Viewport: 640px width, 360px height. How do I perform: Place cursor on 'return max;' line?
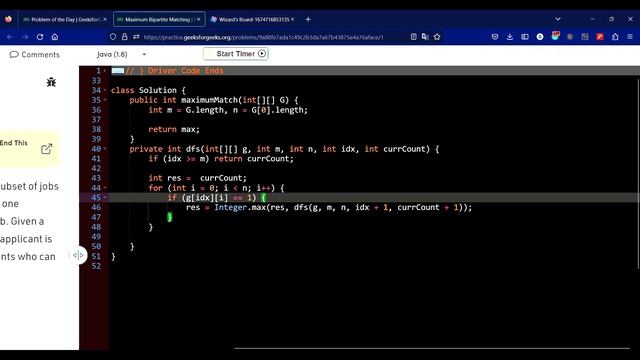pyautogui.click(x=174, y=129)
